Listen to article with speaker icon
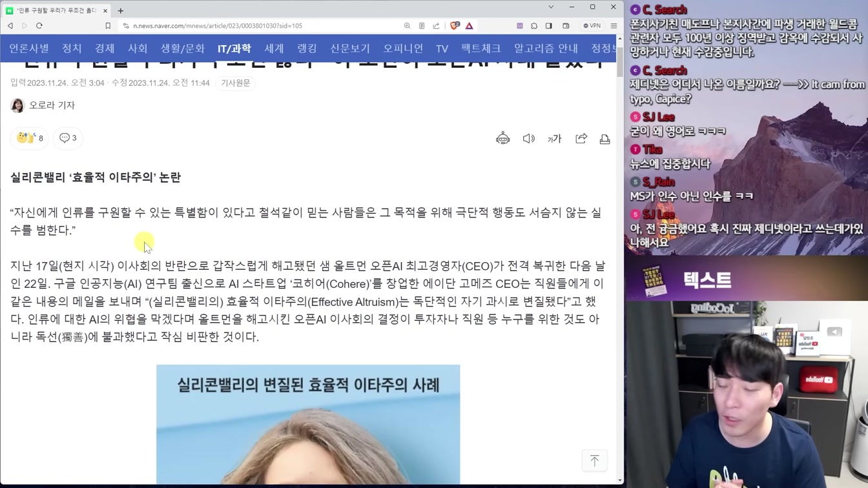 point(529,139)
